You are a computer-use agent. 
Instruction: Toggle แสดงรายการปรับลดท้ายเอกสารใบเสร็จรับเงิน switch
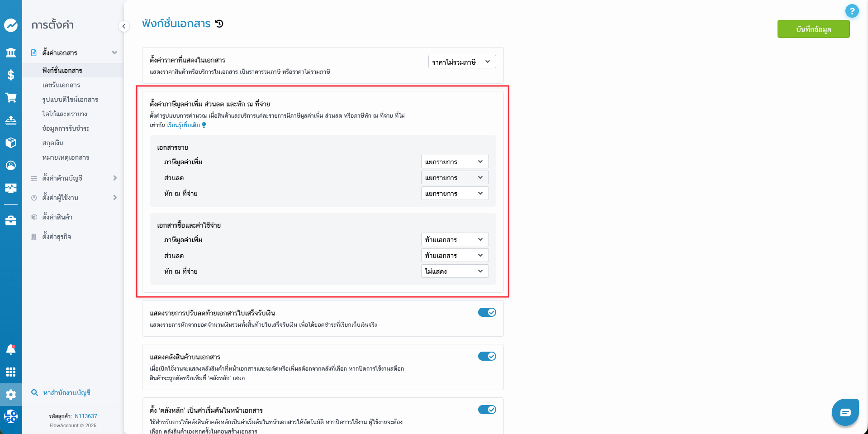[x=487, y=312]
